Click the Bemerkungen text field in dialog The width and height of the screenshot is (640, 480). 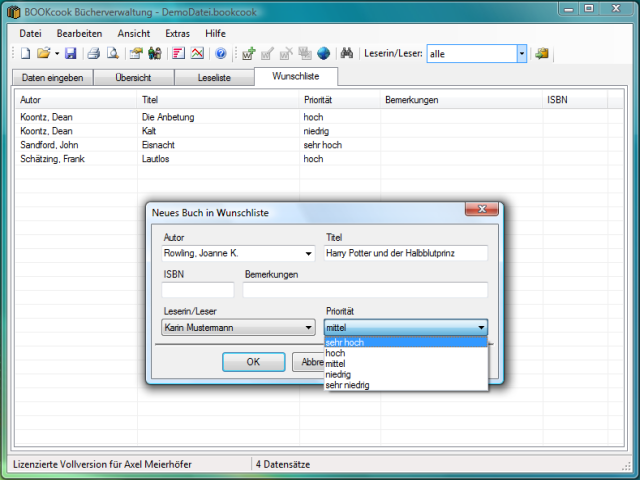[365, 291]
